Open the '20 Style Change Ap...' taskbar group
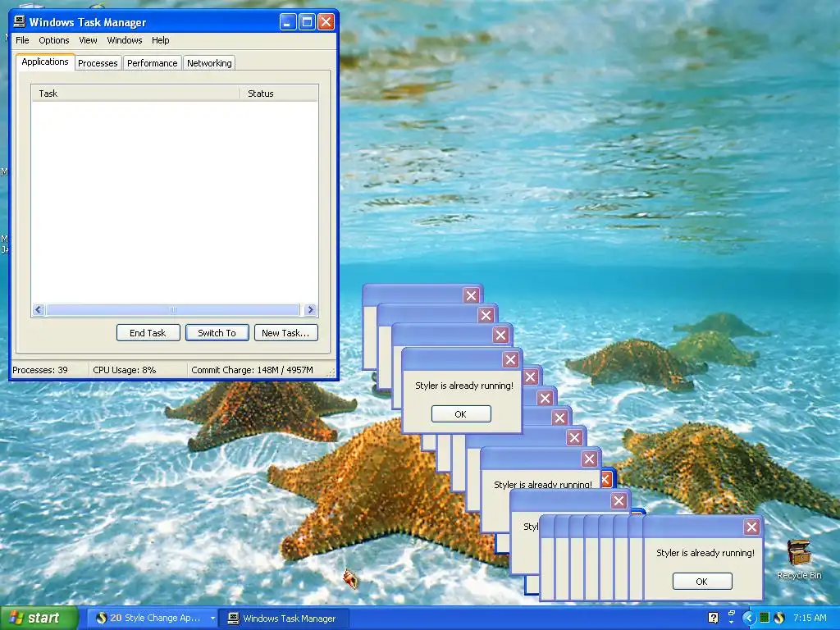840x630 pixels. click(152, 619)
